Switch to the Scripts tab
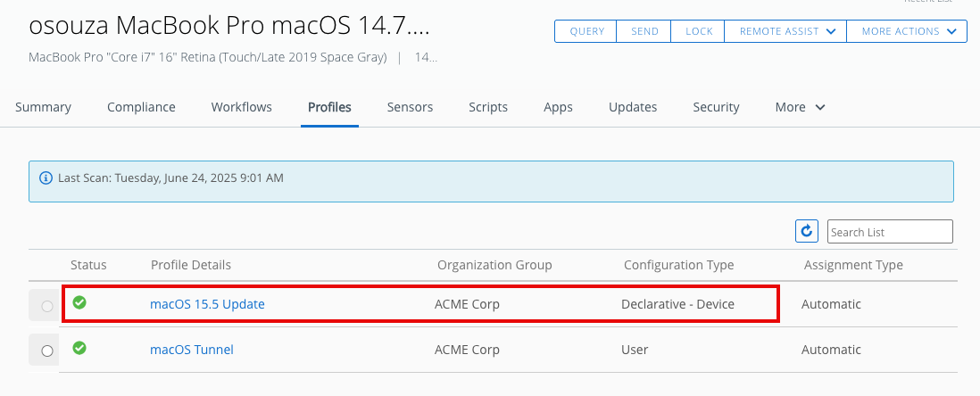 [488, 107]
